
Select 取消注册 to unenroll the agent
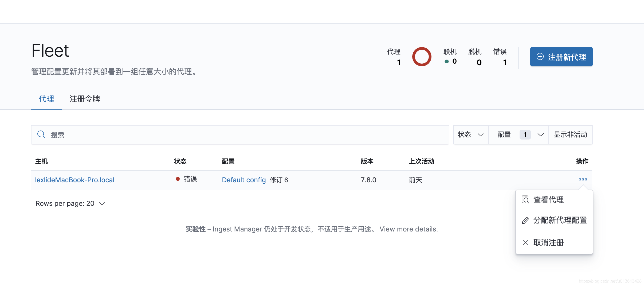click(x=548, y=242)
